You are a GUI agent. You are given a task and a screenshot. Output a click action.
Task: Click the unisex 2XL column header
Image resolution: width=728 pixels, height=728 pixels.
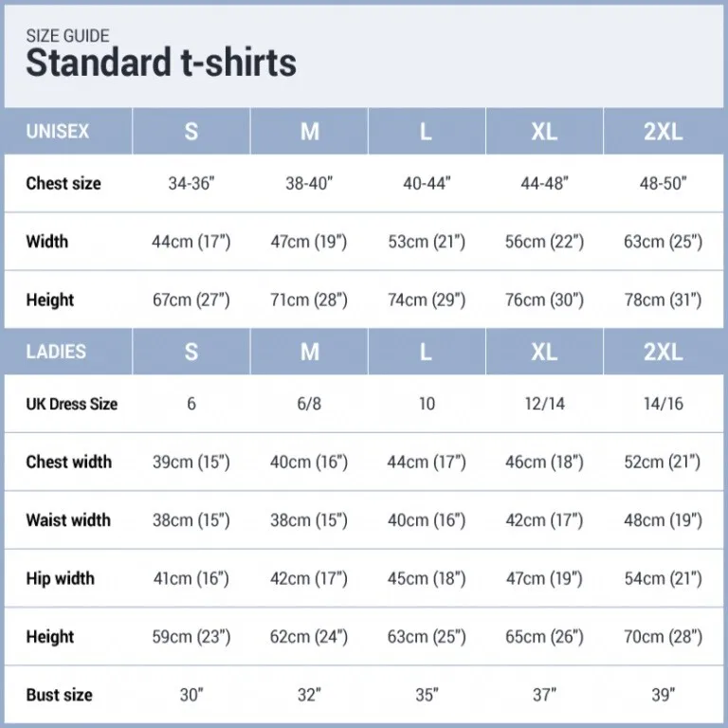(x=663, y=132)
